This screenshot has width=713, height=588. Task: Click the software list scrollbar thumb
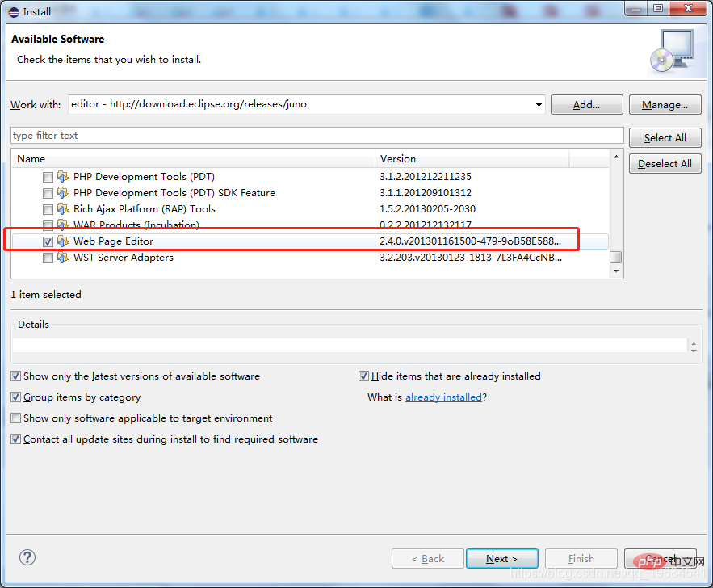[x=616, y=258]
